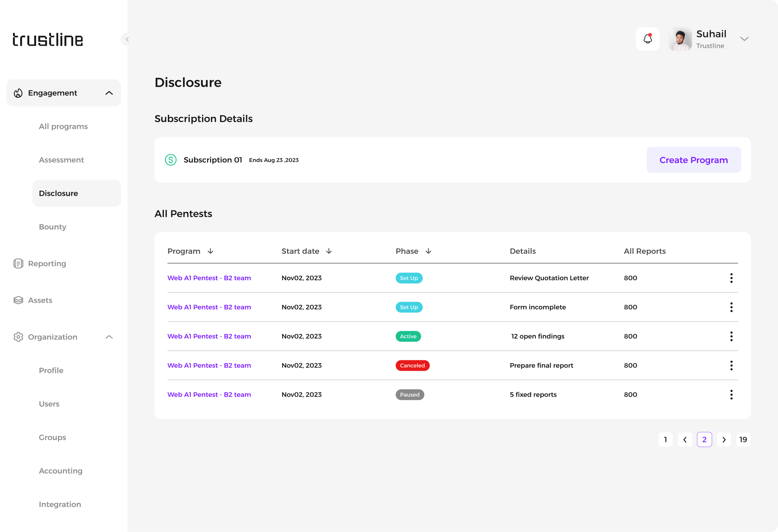
Task: Sort table by Phase column
Action: click(428, 251)
